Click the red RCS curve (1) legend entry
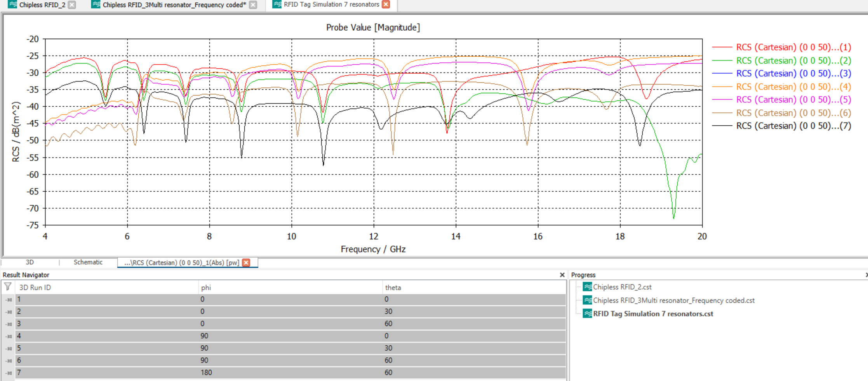 793,47
